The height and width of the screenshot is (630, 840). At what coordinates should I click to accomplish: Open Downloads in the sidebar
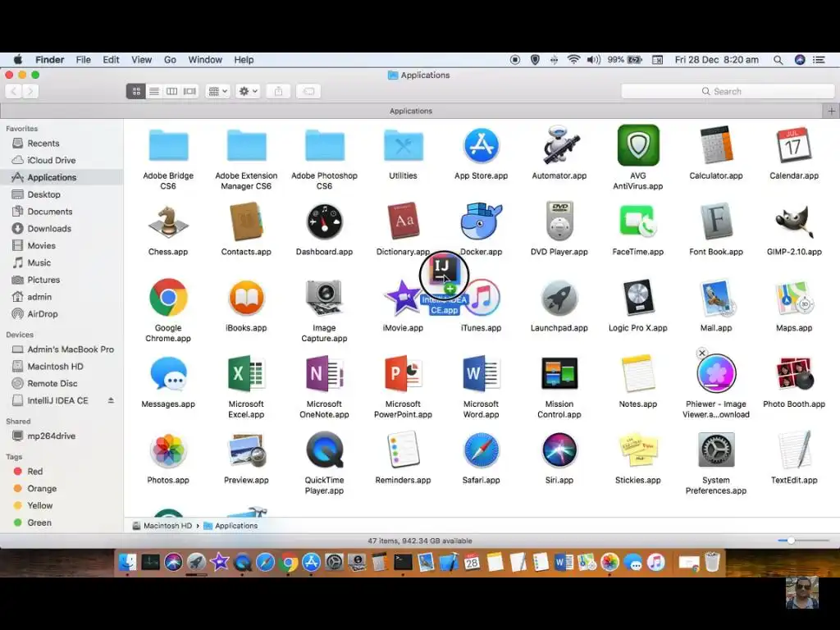(x=49, y=228)
